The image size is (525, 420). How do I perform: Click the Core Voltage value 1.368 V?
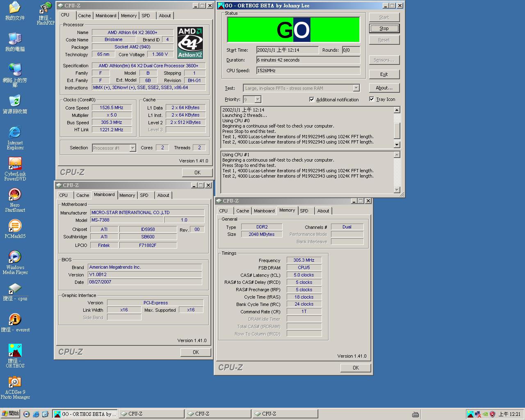[160, 54]
